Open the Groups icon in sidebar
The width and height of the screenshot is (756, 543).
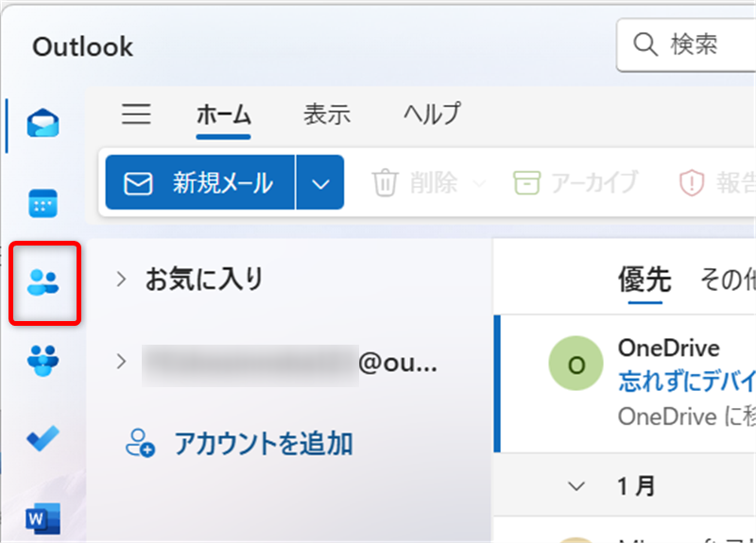click(x=43, y=360)
